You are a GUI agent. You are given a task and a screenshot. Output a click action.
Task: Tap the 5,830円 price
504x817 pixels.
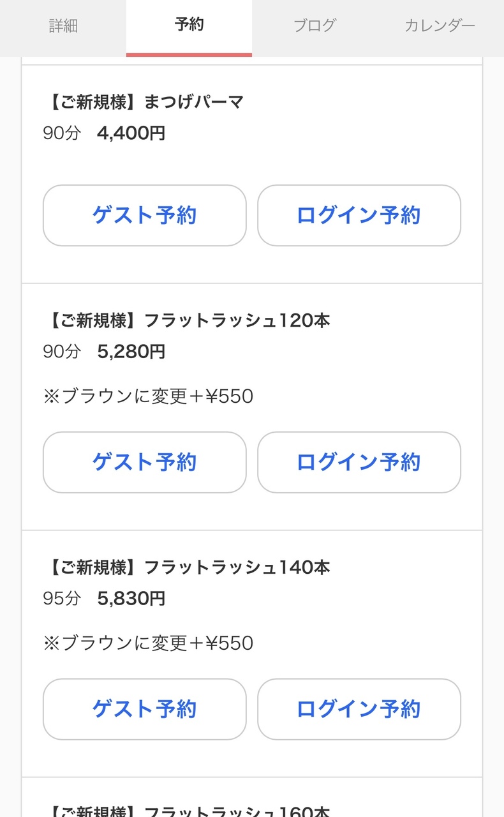click(x=131, y=599)
